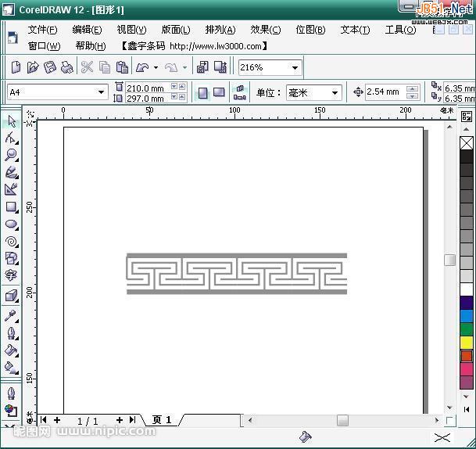Image resolution: width=476 pixels, height=449 pixels.
Task: Open the 视图(V) menu
Action: pyautogui.click(x=131, y=30)
